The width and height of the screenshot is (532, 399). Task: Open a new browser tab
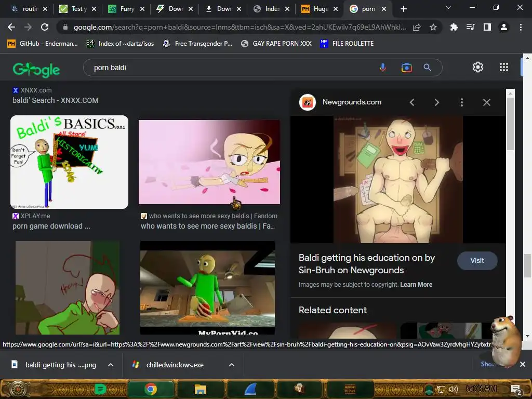403,9
